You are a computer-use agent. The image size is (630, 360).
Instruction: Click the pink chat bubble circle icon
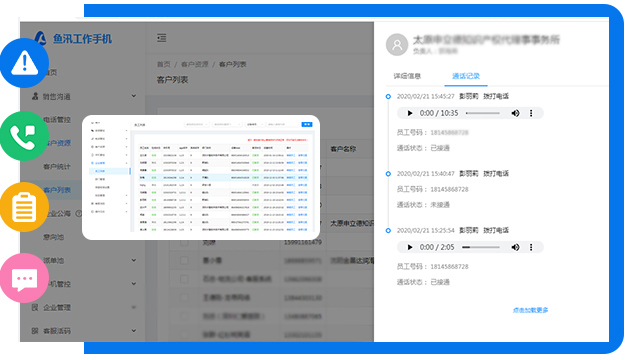25,278
